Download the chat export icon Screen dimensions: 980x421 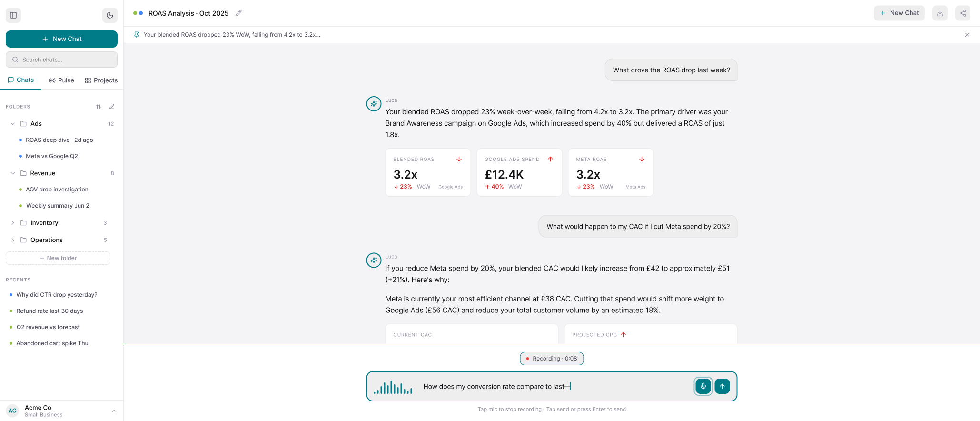940,13
